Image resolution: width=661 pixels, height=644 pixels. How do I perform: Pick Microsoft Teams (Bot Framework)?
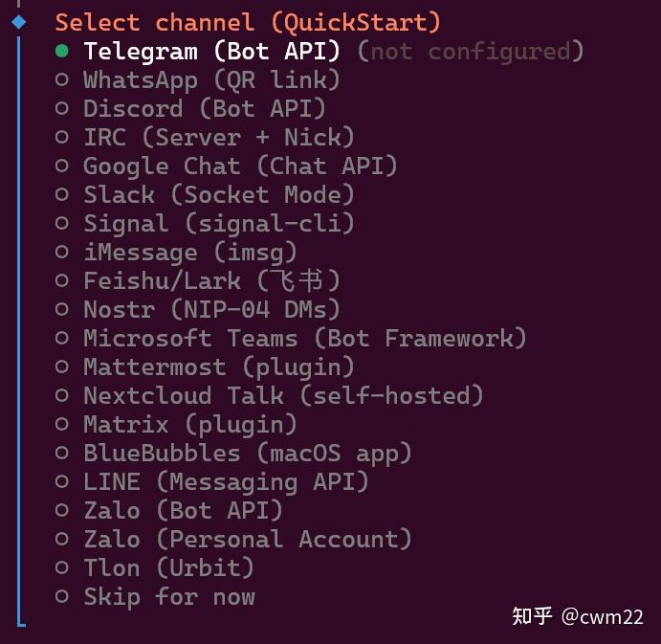pyautogui.click(x=304, y=338)
